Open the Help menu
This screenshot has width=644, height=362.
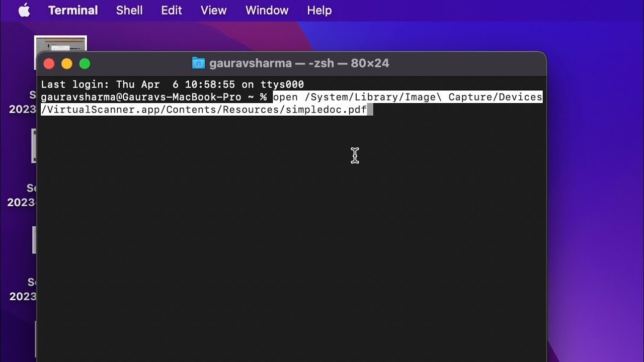pos(319,10)
